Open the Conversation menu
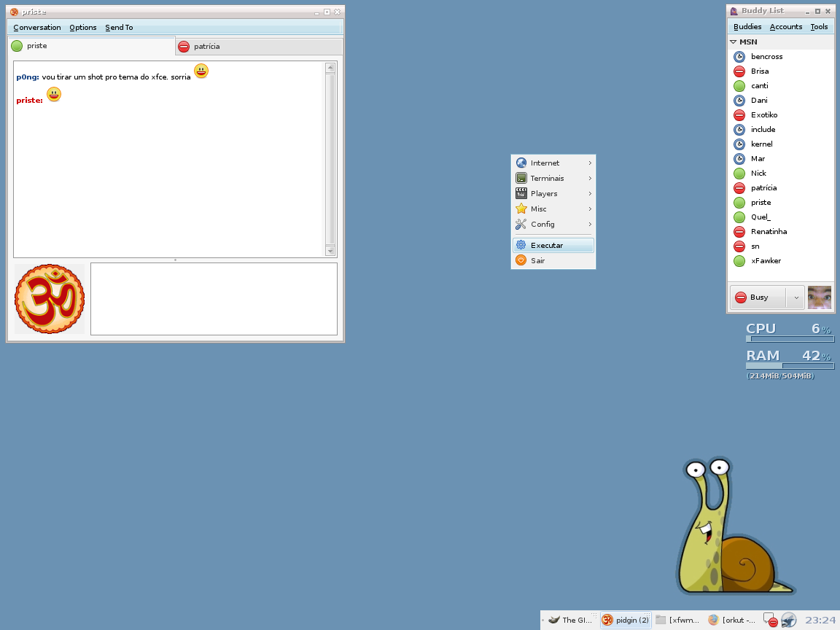The image size is (840, 630). pyautogui.click(x=37, y=27)
